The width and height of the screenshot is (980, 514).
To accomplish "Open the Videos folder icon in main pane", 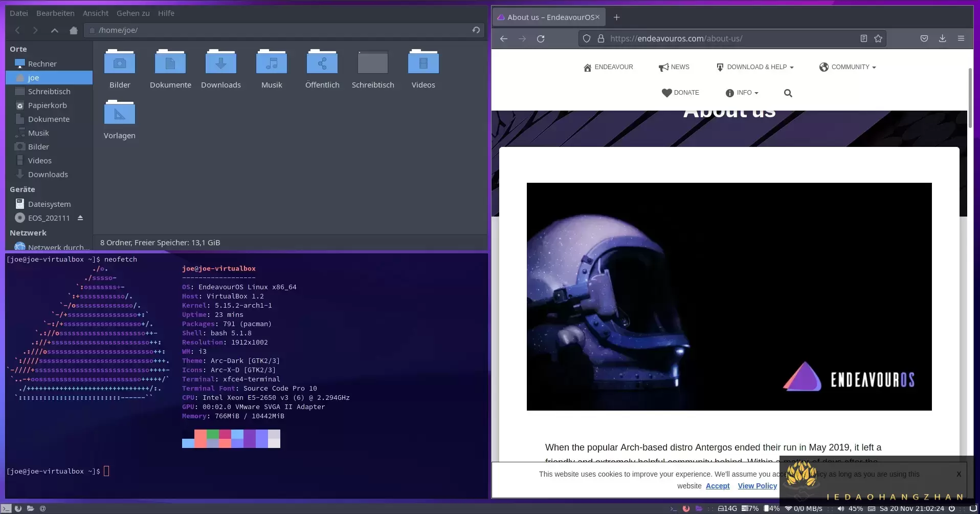I will pos(424,62).
